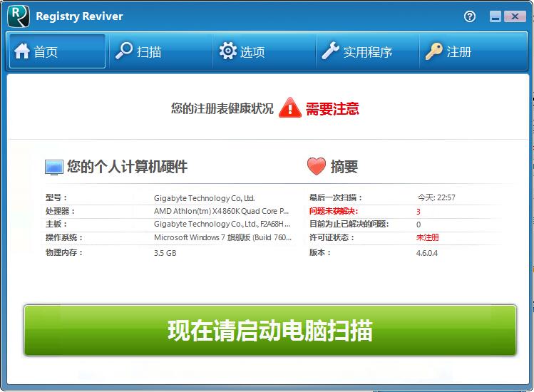The width and height of the screenshot is (534, 392).
Task: Click the red heart icon beside 摘要
Action: (x=316, y=167)
